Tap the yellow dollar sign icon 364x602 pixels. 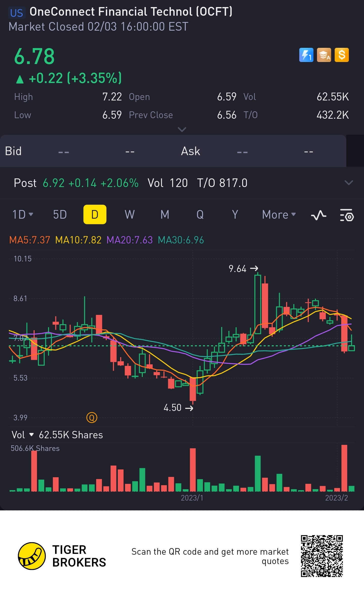click(342, 55)
